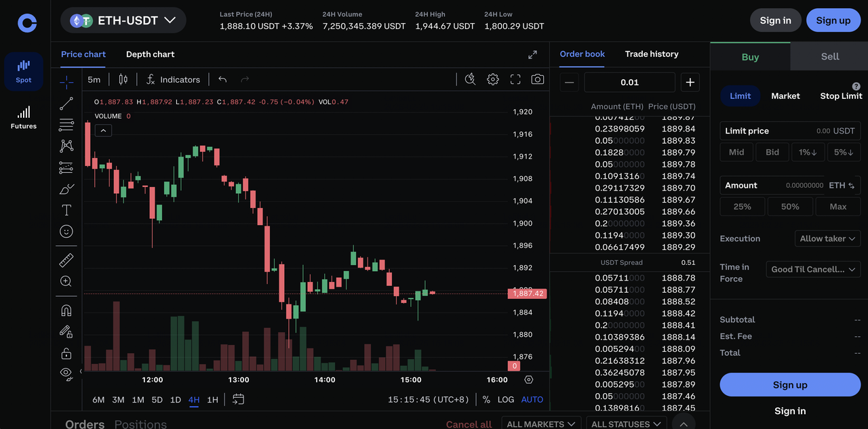Click the candlestick chart style icon
This screenshot has width=868, height=429.
point(123,79)
